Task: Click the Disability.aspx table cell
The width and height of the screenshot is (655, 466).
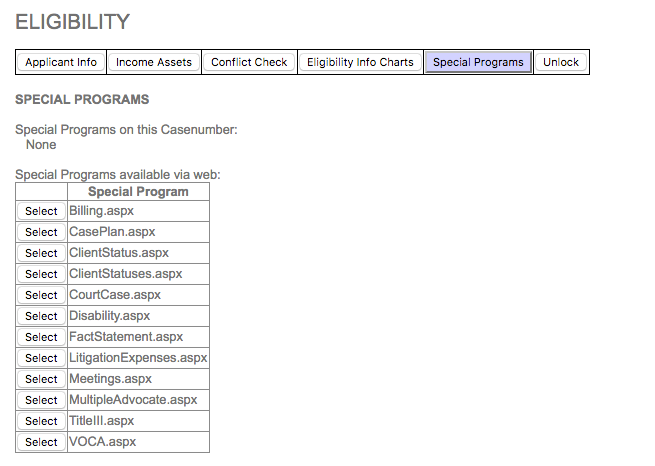Action: click(x=138, y=316)
